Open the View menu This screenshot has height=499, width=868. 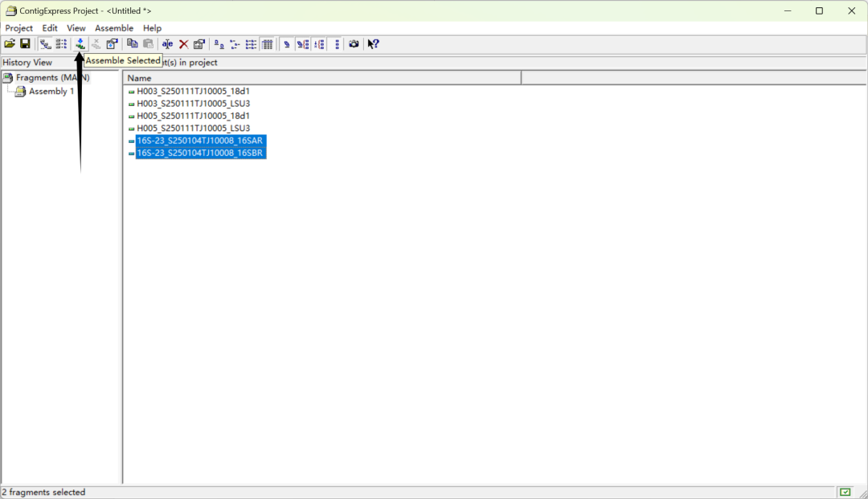(x=76, y=27)
